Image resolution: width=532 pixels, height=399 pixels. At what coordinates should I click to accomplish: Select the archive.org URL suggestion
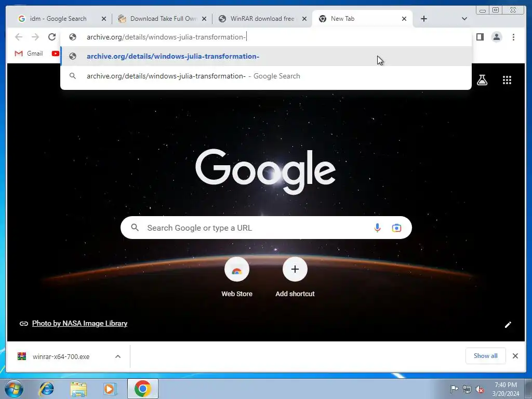pos(266,56)
